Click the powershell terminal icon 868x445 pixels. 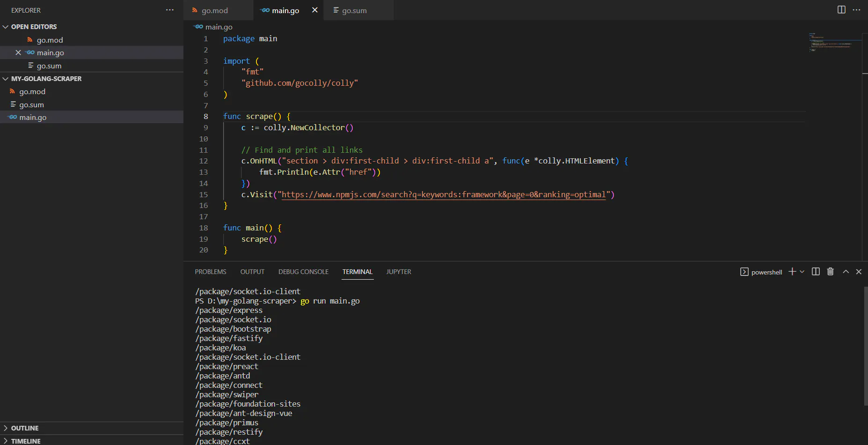(744, 272)
